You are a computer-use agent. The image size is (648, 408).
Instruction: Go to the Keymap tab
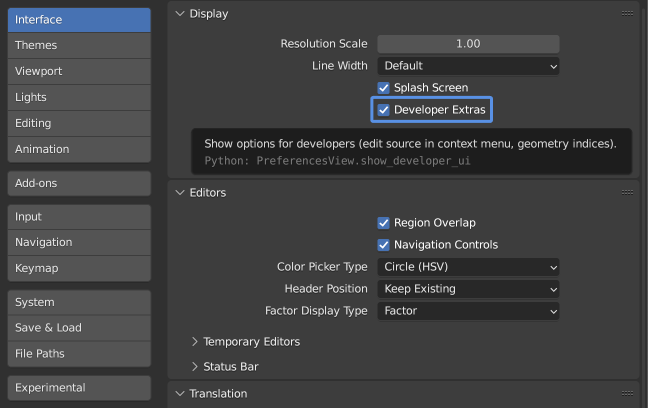click(79, 268)
